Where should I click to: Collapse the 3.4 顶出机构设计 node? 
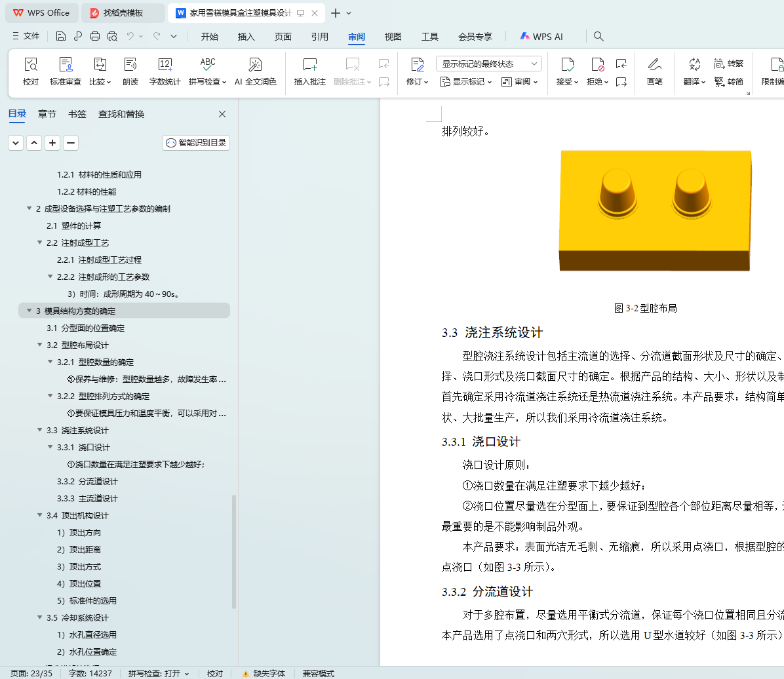(39, 515)
